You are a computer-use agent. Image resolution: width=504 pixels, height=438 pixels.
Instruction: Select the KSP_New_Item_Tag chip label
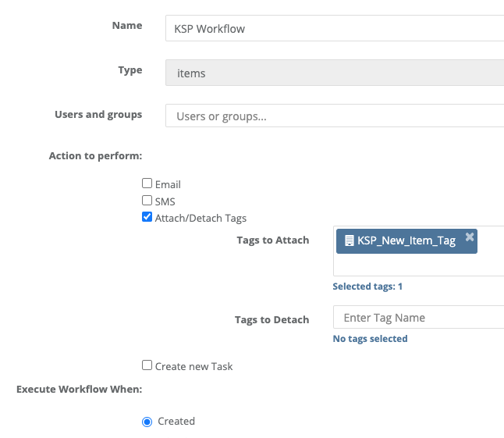[x=406, y=240]
